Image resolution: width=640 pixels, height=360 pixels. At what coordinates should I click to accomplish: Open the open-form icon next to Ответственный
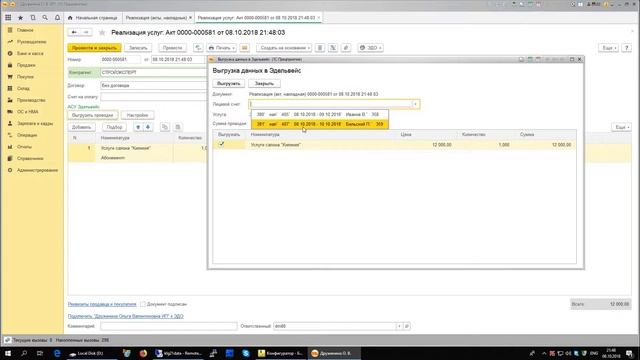pyautogui.click(x=407, y=326)
